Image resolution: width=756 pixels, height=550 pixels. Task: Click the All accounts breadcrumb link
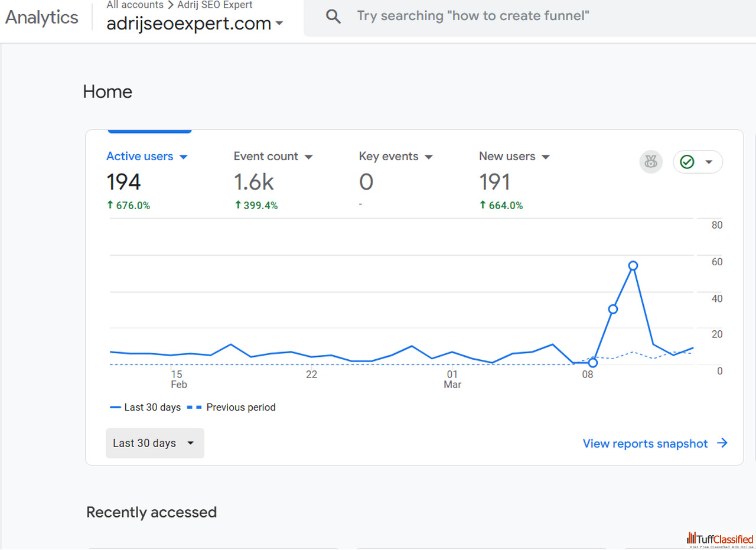(135, 5)
